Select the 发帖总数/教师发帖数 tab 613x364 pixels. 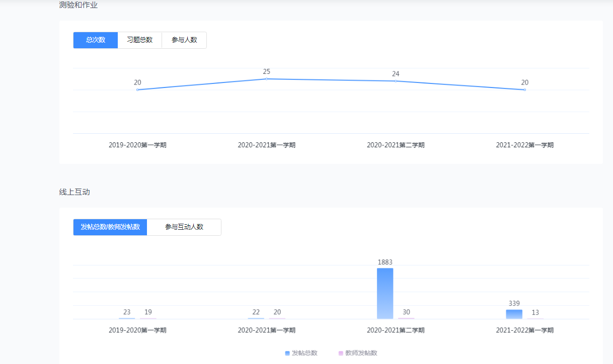(110, 227)
